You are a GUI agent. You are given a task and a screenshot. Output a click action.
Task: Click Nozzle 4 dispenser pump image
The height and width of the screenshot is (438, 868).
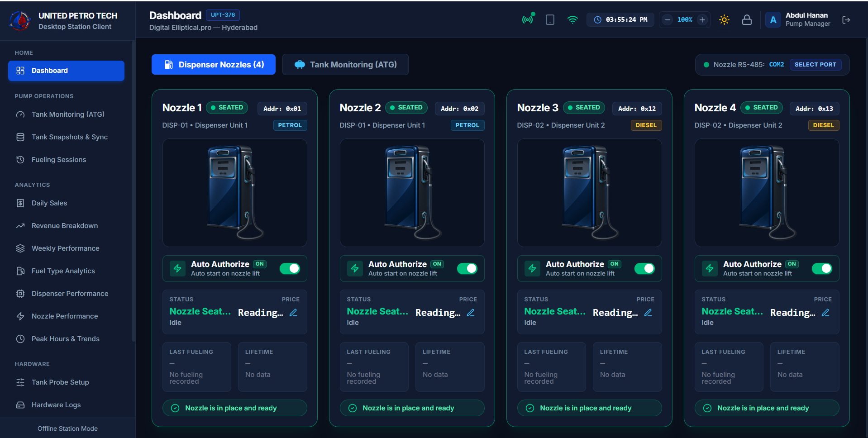click(x=767, y=193)
